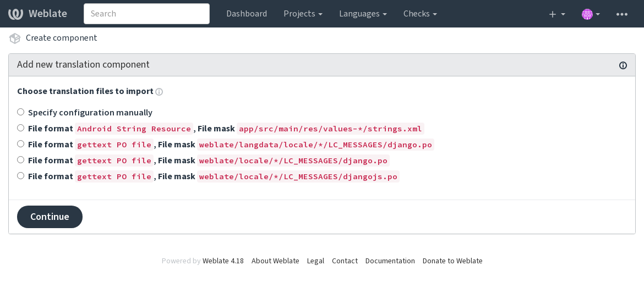Open the Legal footer link
This screenshot has width=644, height=282.
(315, 261)
